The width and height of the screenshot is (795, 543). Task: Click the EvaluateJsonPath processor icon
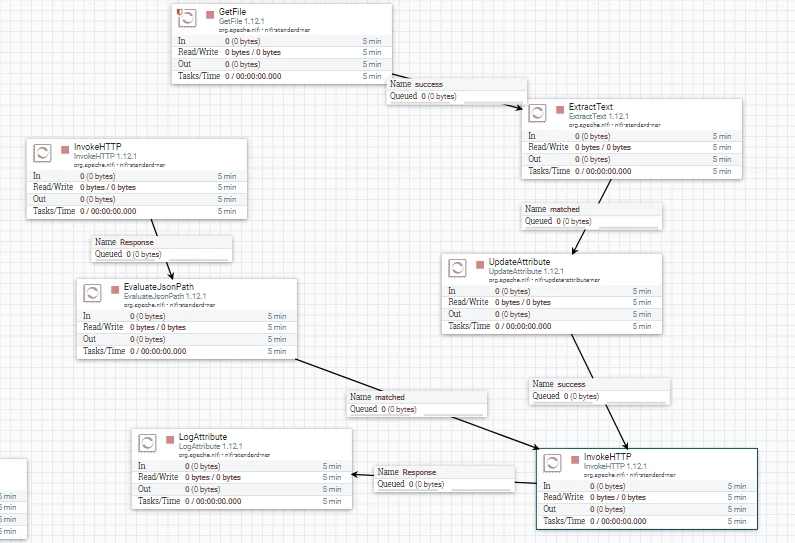coord(92,293)
